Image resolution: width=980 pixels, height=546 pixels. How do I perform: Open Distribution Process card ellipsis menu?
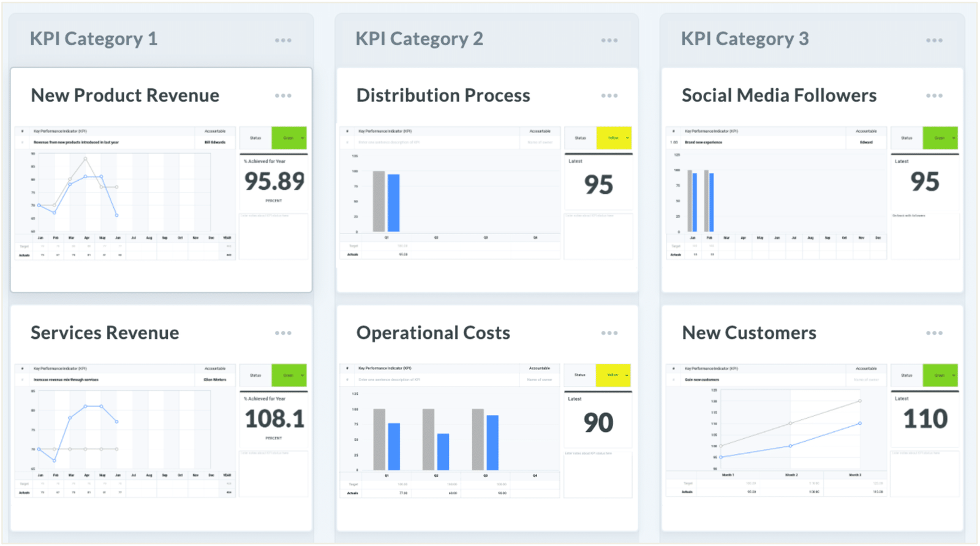coord(609,96)
